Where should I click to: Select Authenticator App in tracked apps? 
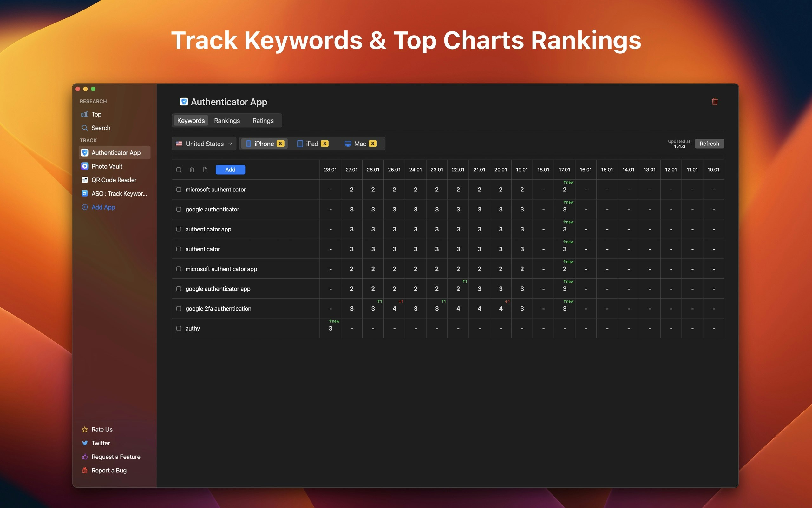(115, 152)
